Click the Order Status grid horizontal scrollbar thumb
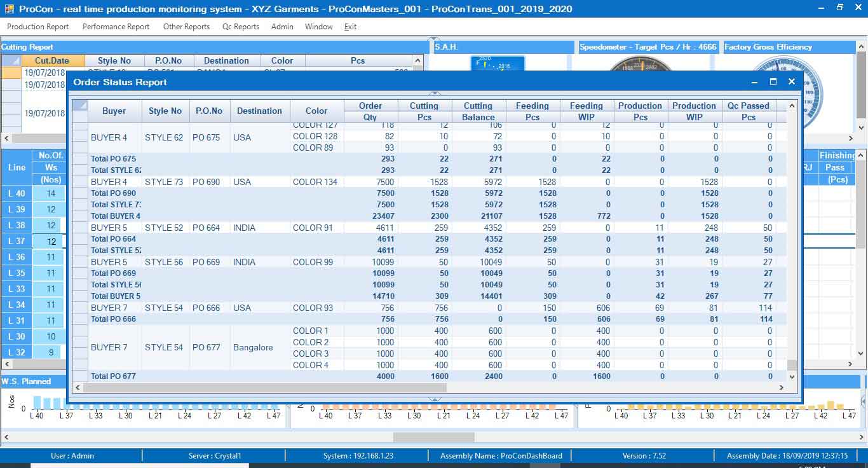 pyautogui.click(x=264, y=387)
